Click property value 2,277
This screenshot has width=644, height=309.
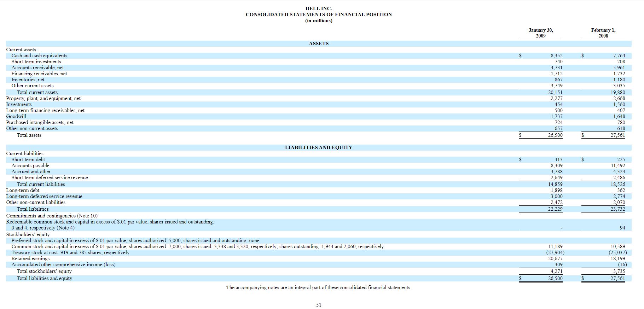[557, 98]
